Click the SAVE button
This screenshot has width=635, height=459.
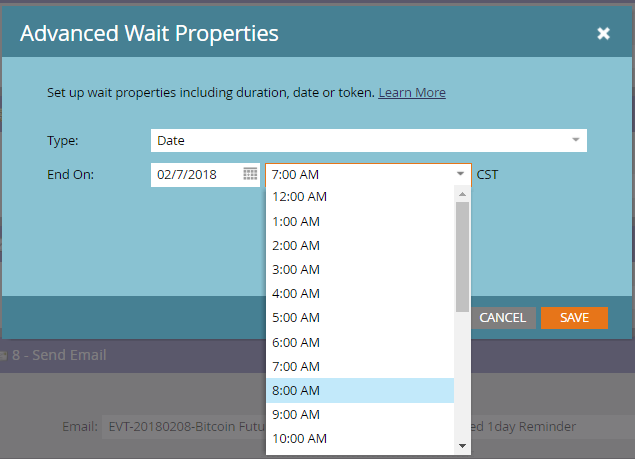click(574, 318)
